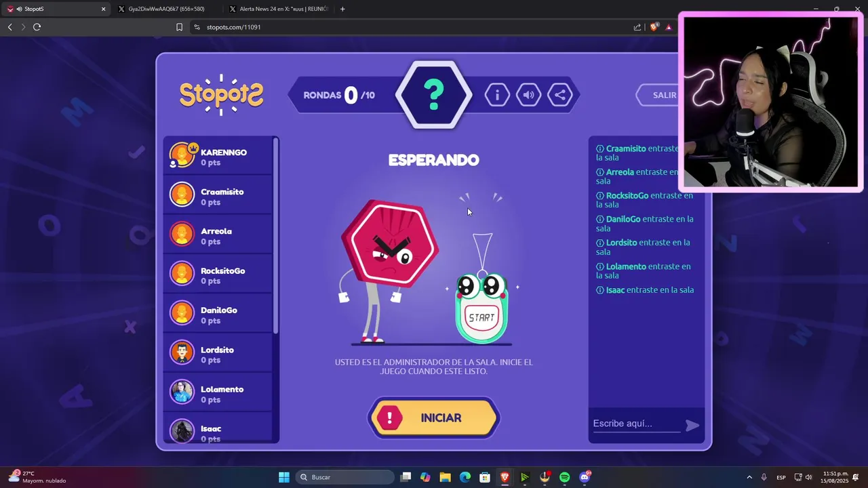The height and width of the screenshot is (488, 868).
Task: Open File Explorer from taskbar
Action: coord(445,477)
